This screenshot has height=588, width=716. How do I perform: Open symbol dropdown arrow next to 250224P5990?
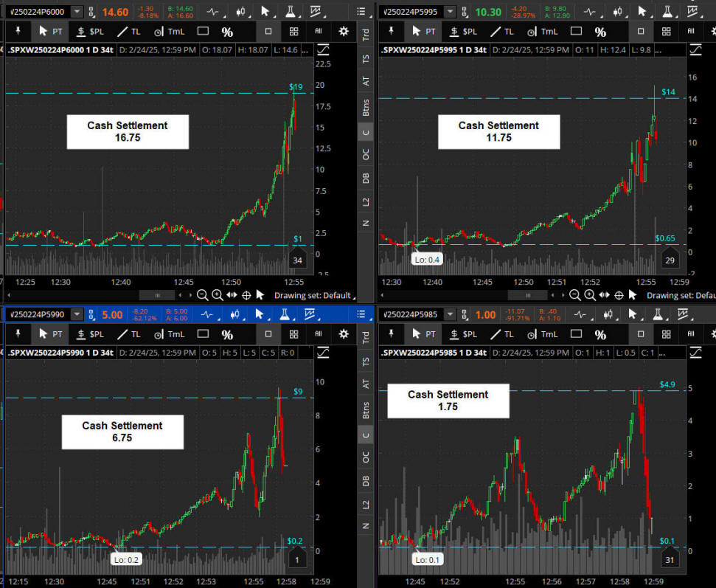click(77, 314)
